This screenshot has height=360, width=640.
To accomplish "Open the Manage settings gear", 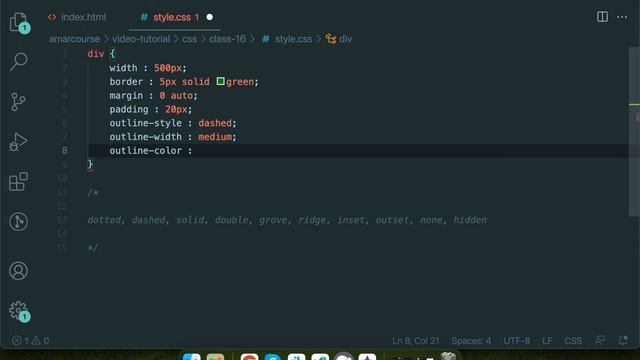I will 18,311.
